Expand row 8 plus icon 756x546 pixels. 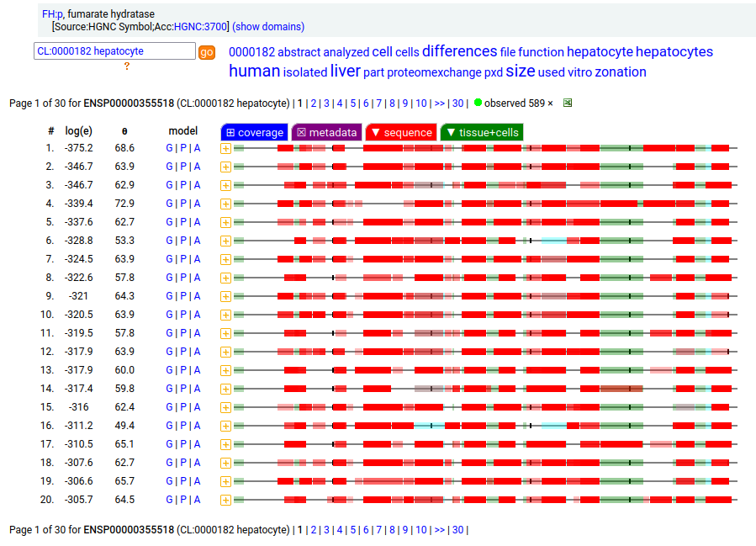tap(225, 278)
